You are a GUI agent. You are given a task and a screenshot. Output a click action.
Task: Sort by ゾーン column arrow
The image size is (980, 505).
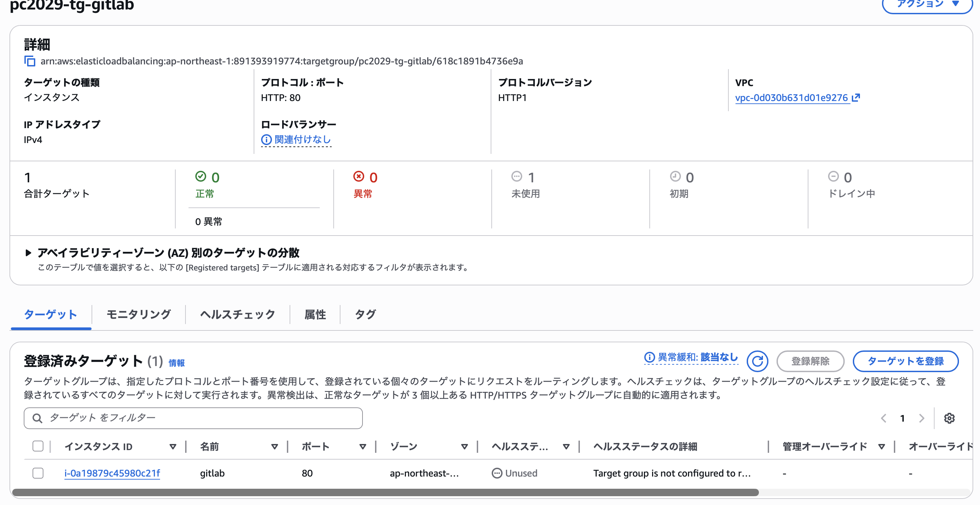click(x=464, y=447)
